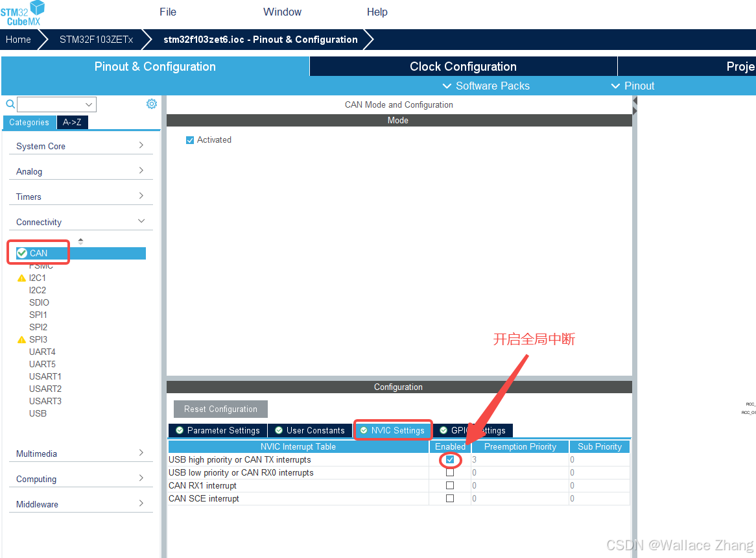Image resolution: width=756 pixels, height=558 pixels.
Task: Enable the CAN SCE interrupt checkbox
Action: click(x=450, y=499)
